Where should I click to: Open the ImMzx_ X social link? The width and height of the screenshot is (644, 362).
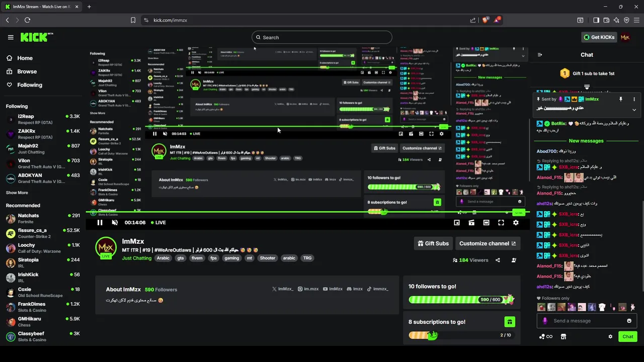click(283, 289)
